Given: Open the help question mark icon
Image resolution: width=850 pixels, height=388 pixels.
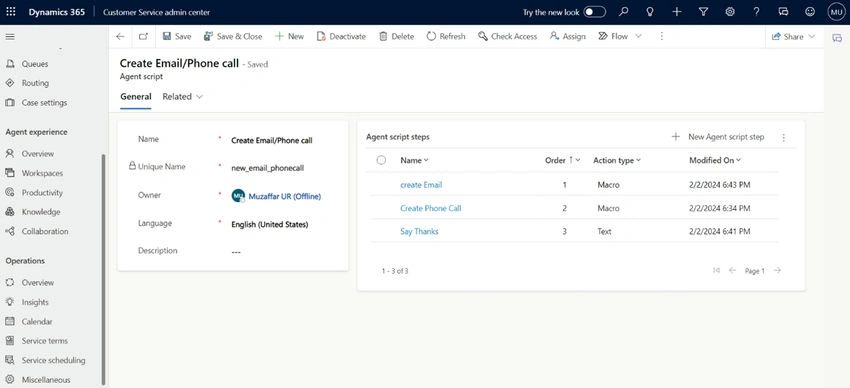Looking at the screenshot, I should (756, 12).
